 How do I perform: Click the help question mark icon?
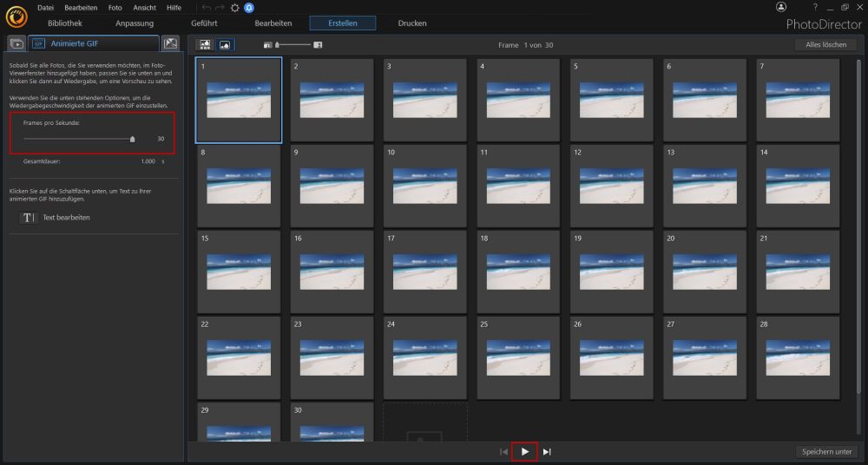(x=814, y=7)
